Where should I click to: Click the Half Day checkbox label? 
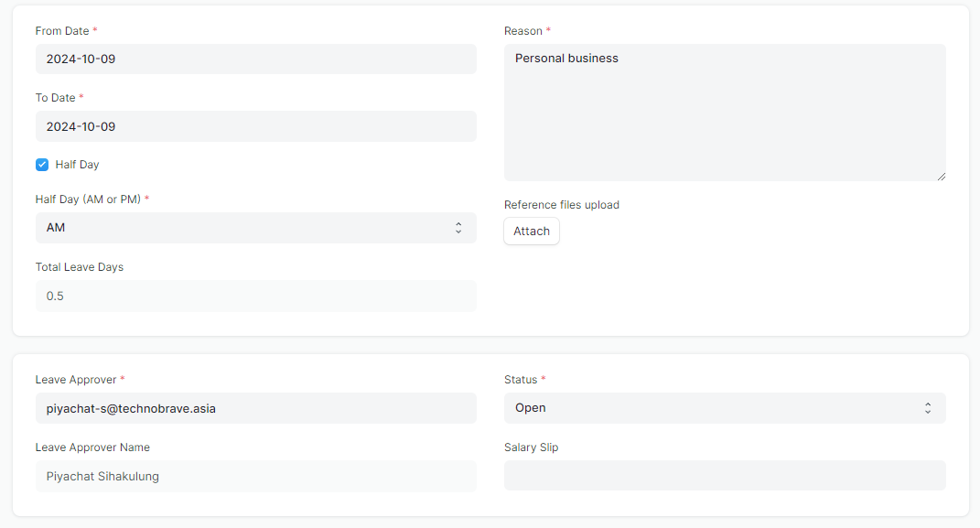click(x=77, y=165)
